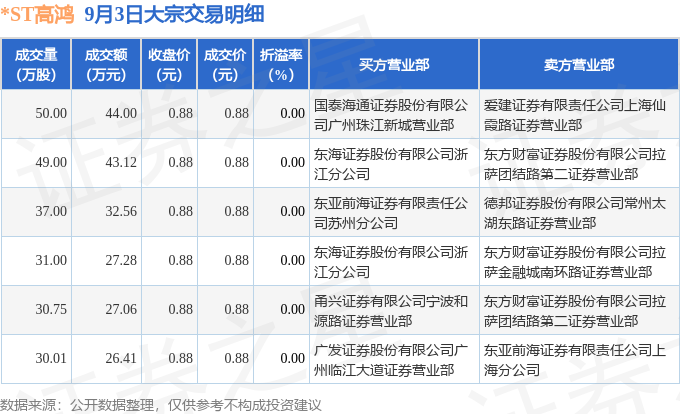Select the "卖方营业部" column header
The width and height of the screenshot is (680, 414).
(579, 64)
